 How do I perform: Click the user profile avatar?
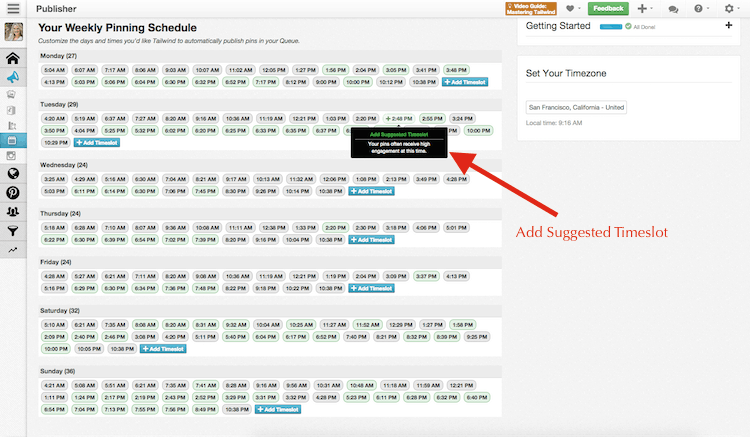tap(13, 32)
